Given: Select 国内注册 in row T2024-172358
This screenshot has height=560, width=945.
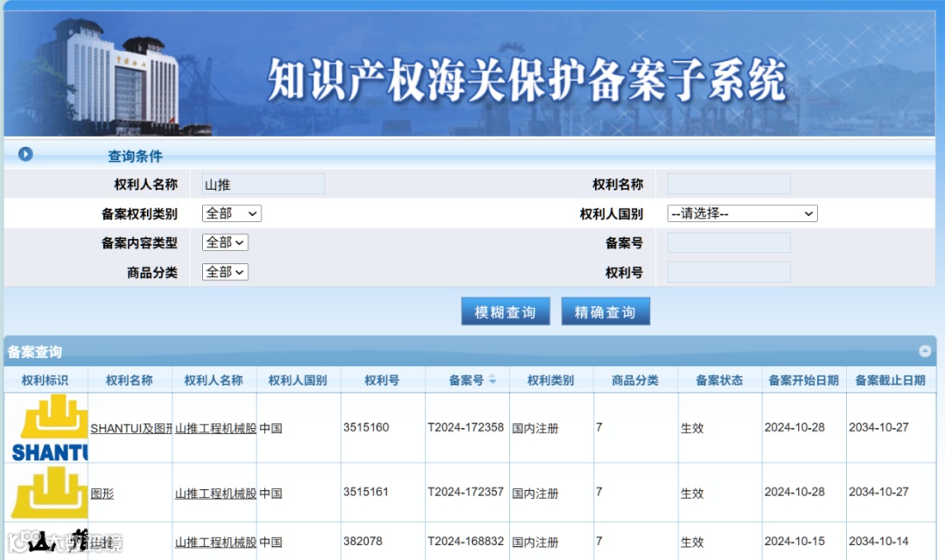Looking at the screenshot, I should [535, 428].
